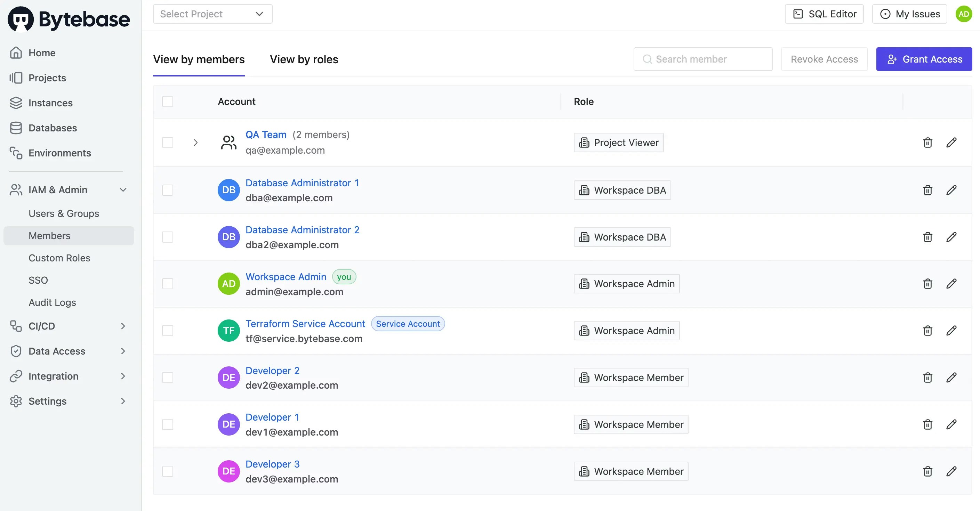Check the select-all checkbox in table header

(x=167, y=102)
